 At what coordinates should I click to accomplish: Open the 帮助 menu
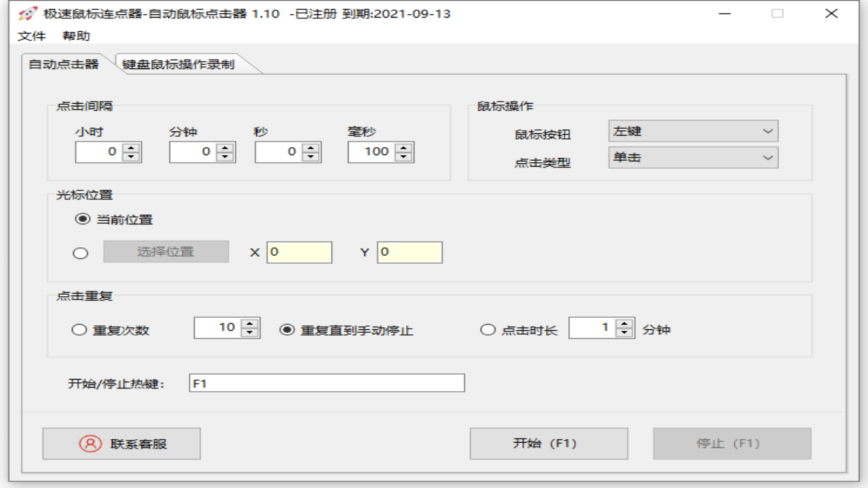coord(76,36)
